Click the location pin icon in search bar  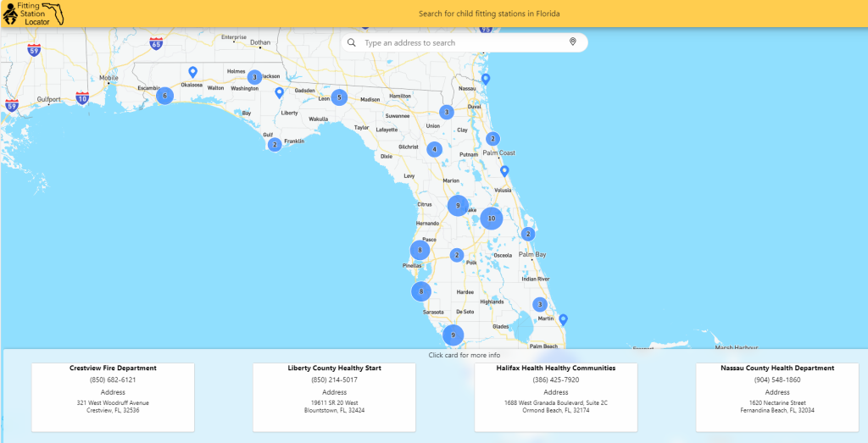click(x=572, y=42)
